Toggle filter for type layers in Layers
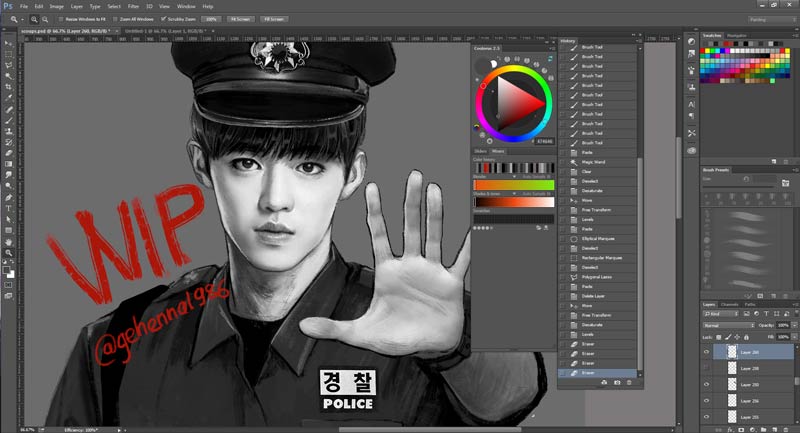 (766, 314)
